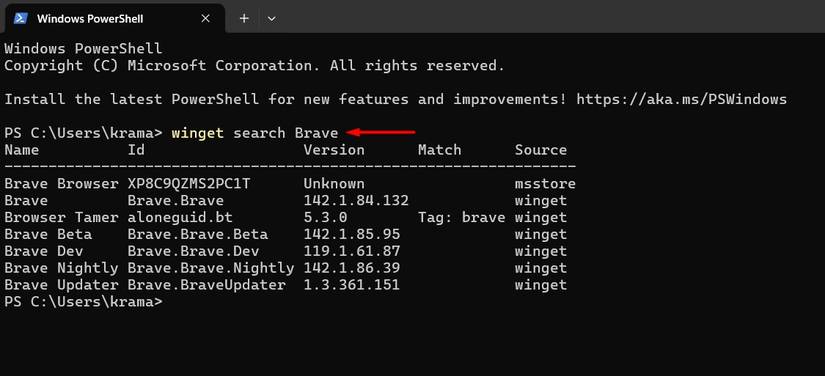
Task: Click version '1.3.361.151'
Action: click(351, 285)
